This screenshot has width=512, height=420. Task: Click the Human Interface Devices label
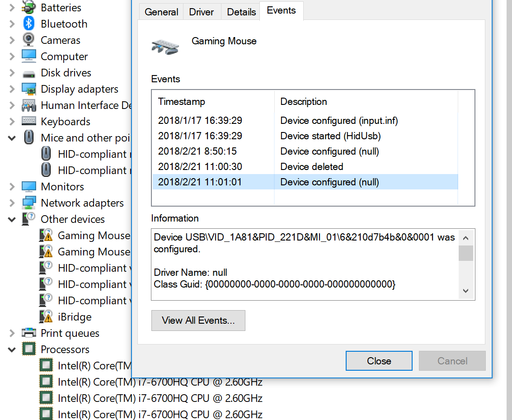point(86,105)
